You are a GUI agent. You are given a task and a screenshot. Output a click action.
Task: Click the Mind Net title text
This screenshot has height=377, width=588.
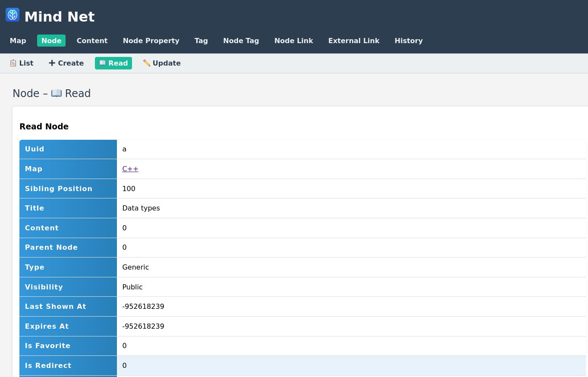point(60,17)
